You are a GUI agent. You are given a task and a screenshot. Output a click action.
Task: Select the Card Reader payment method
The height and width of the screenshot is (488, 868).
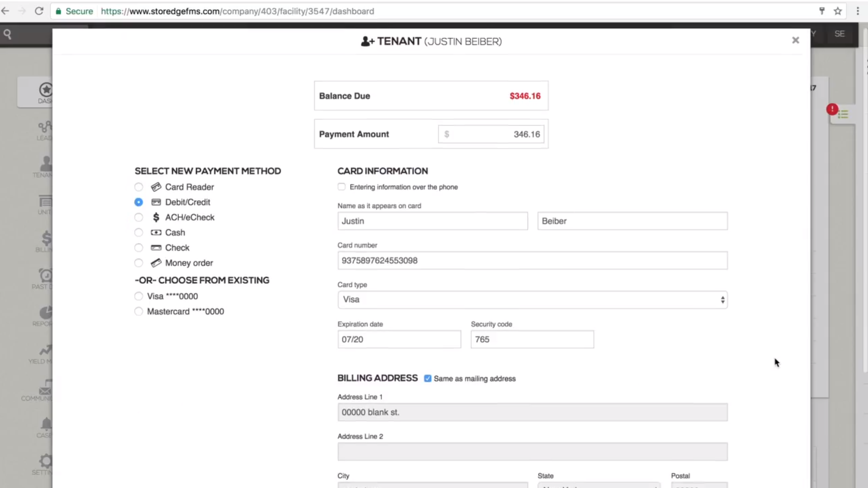138,187
